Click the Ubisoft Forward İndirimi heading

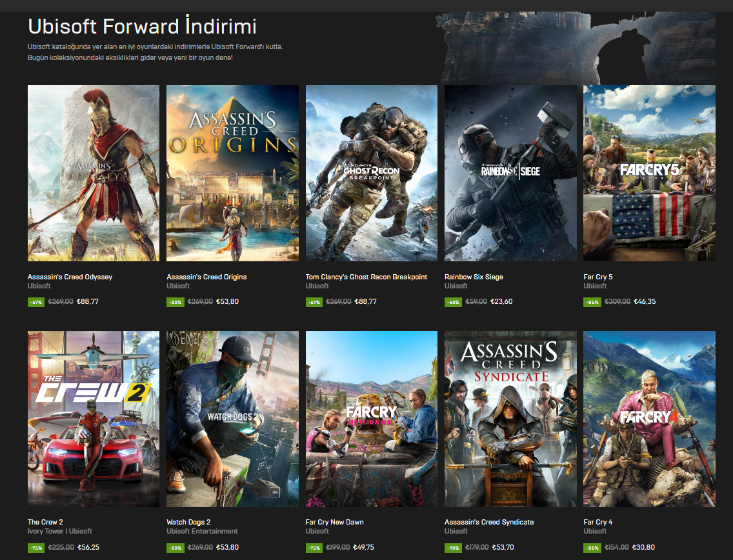click(x=142, y=26)
